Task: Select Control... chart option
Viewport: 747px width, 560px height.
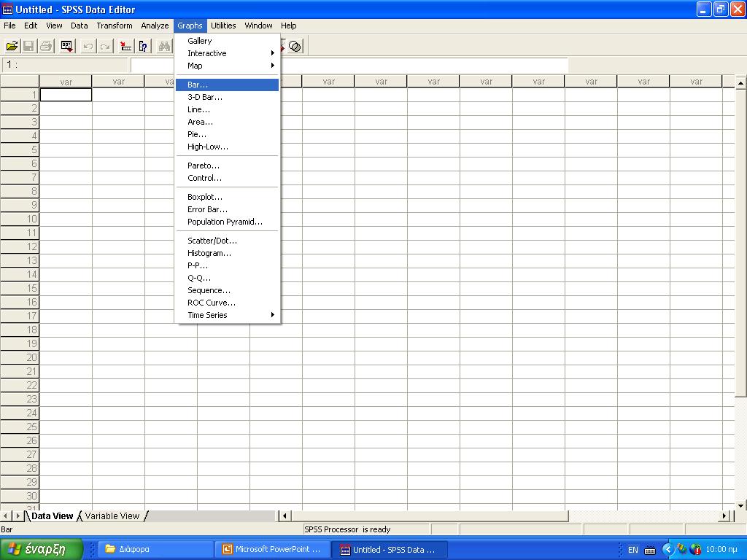Action: tap(228, 178)
